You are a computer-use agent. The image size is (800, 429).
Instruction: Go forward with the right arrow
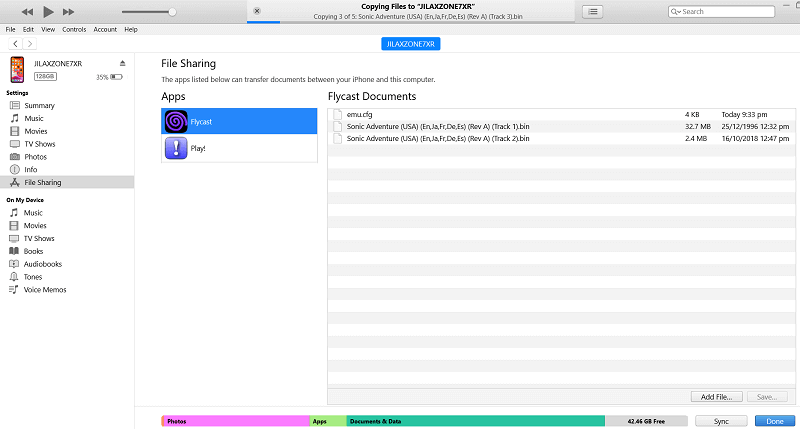tap(30, 44)
